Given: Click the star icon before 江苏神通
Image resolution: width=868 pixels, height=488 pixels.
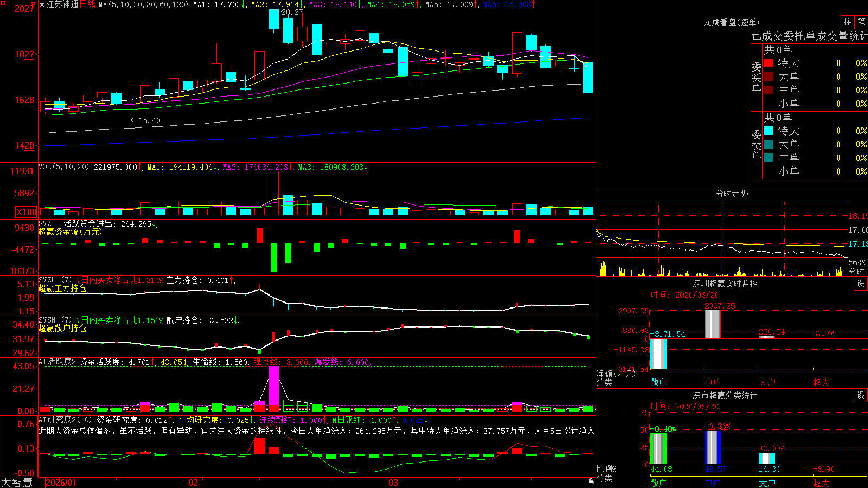Looking at the screenshot, I should point(42,4).
